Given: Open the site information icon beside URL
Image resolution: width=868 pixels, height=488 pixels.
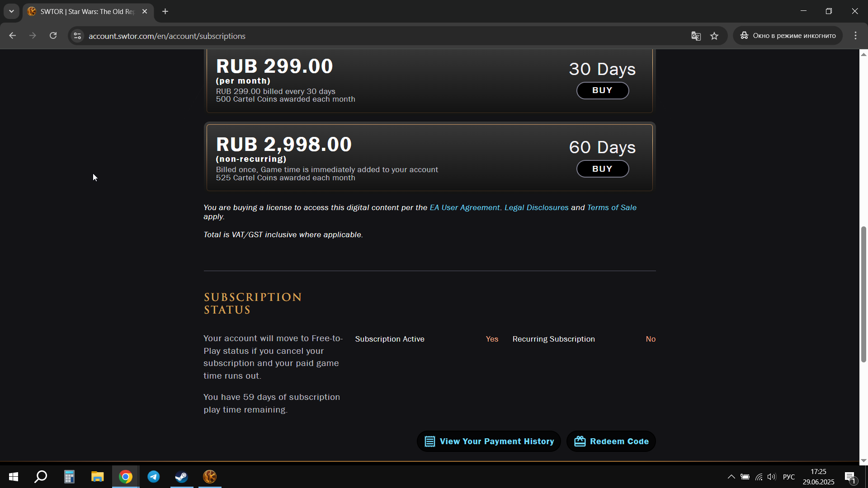Looking at the screenshot, I should point(77,36).
